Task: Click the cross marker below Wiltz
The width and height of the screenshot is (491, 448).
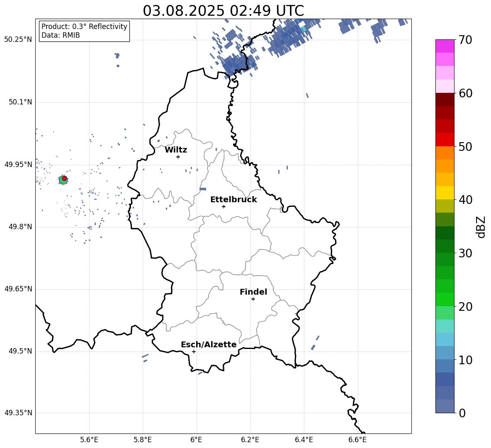Action: (178, 157)
